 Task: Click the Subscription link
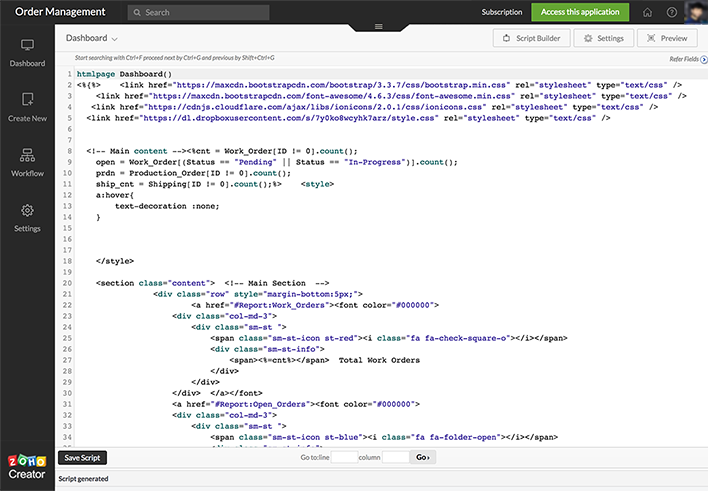pyautogui.click(x=502, y=12)
